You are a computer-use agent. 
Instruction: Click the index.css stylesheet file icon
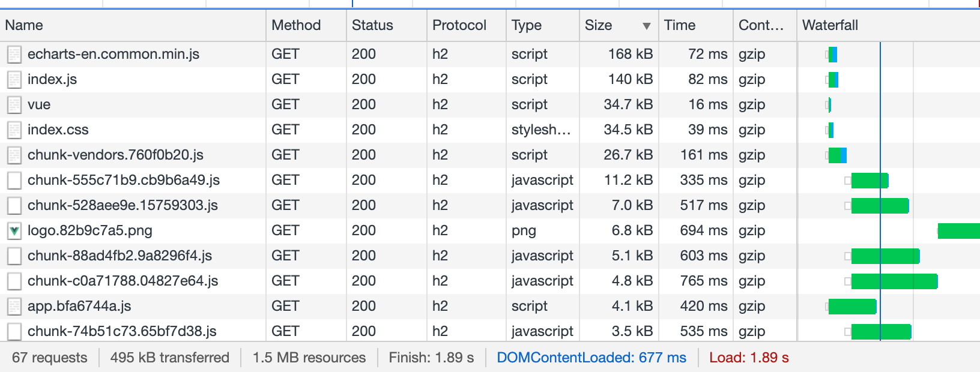coord(14,130)
